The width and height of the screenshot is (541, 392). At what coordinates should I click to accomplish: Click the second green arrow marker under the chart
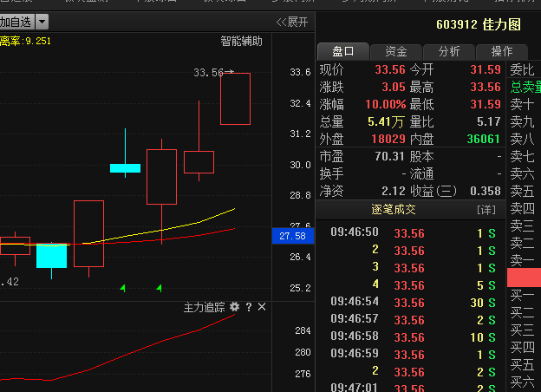(159, 288)
